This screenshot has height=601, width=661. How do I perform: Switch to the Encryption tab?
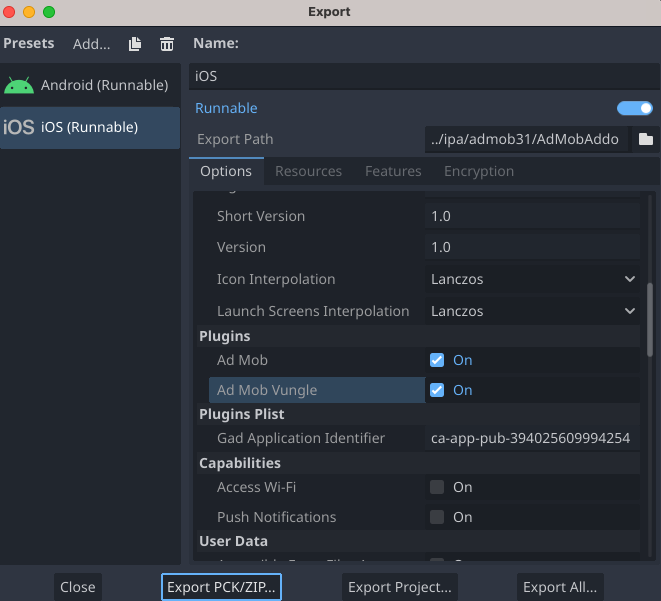479,171
